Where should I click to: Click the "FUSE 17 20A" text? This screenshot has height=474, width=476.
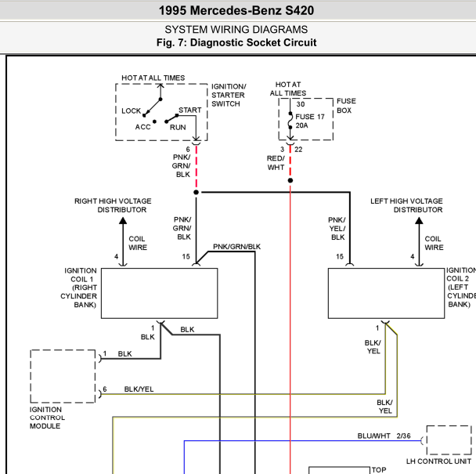310,121
